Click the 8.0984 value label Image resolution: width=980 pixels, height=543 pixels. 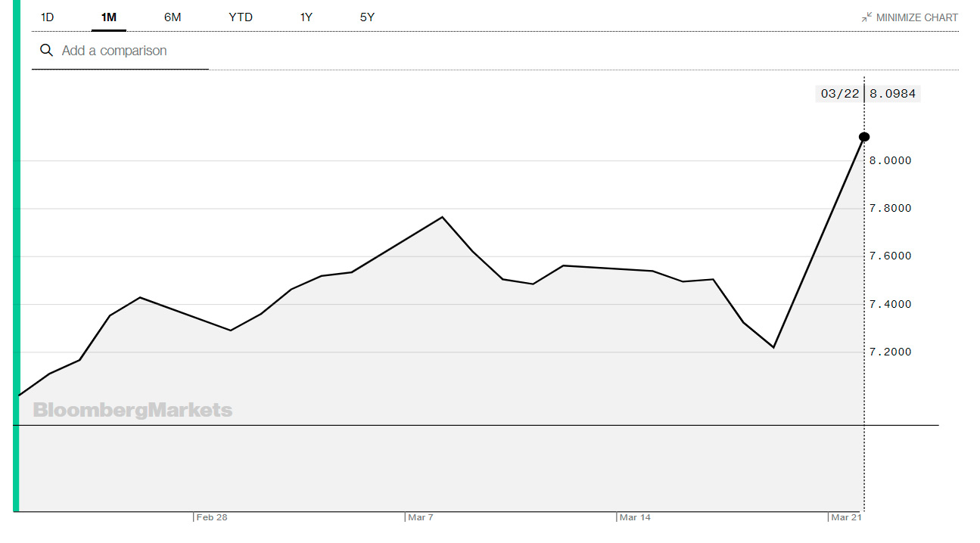coord(892,94)
